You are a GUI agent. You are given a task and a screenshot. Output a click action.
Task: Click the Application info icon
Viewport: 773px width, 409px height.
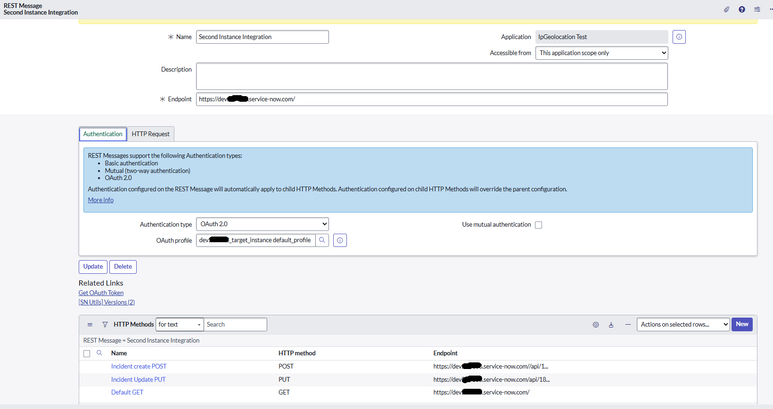click(679, 37)
